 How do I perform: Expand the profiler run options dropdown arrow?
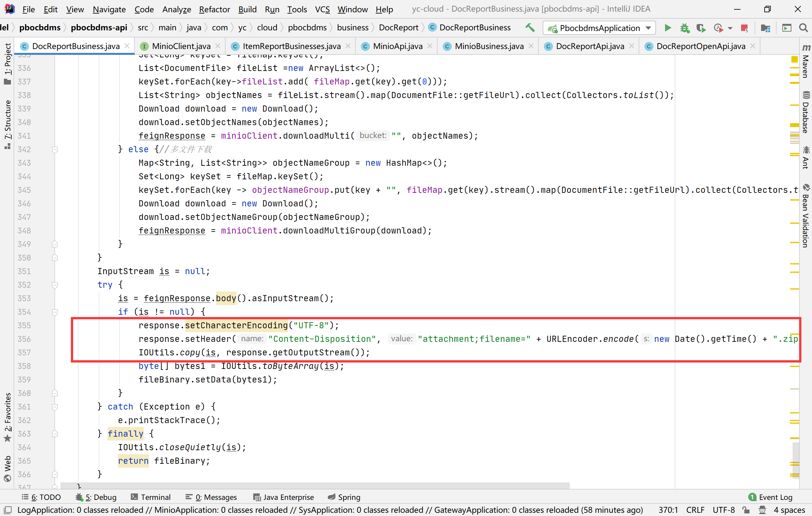[x=730, y=28]
